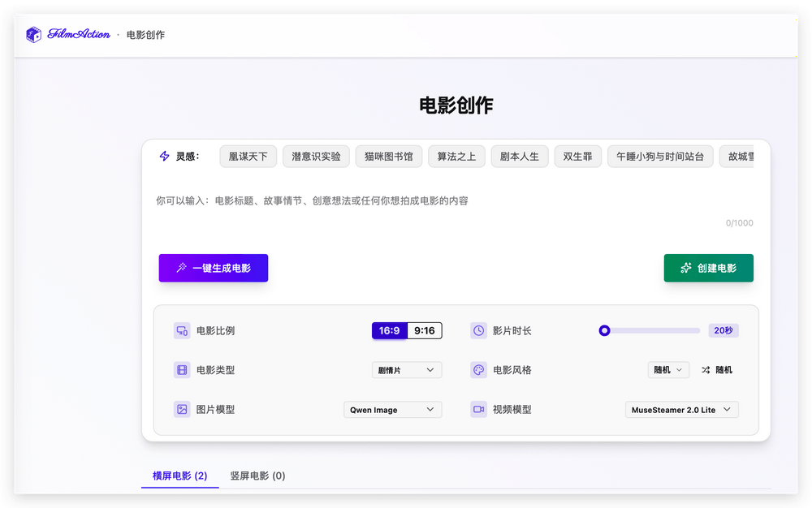Viewport: 812px width, 508px height.
Task: Click the FilmAction logo icon
Action: click(33, 35)
